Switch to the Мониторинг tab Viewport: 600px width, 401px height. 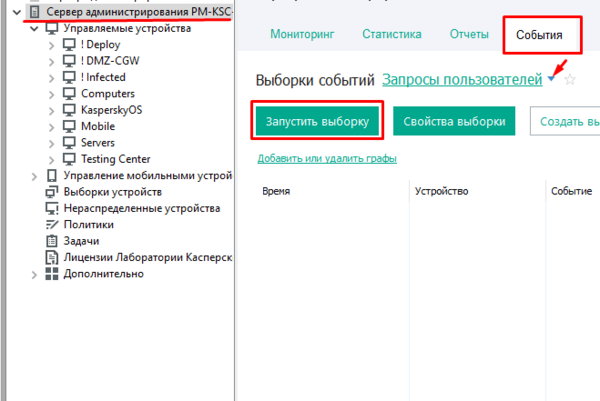click(x=302, y=34)
